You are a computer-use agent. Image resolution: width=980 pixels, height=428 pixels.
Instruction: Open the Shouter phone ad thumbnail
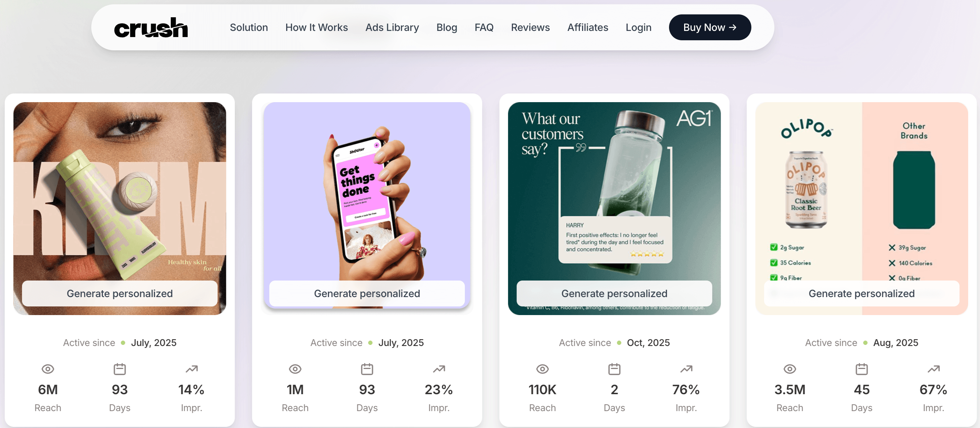point(367,190)
